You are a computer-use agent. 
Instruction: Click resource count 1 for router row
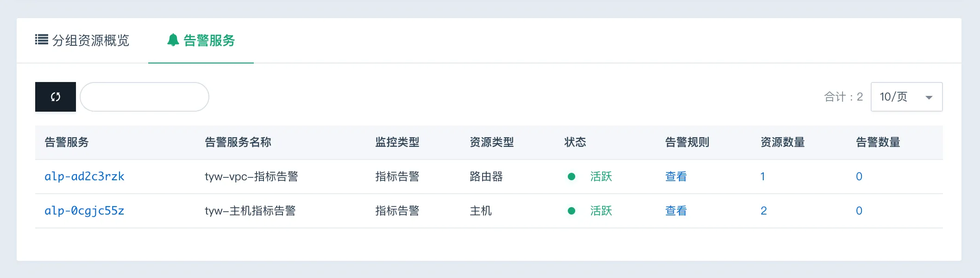point(763,177)
